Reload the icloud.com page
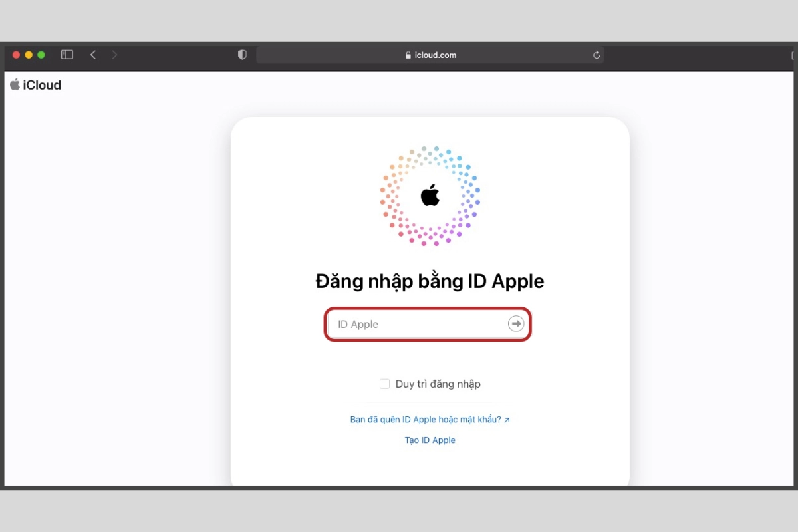This screenshot has height=532, width=798. click(597, 55)
